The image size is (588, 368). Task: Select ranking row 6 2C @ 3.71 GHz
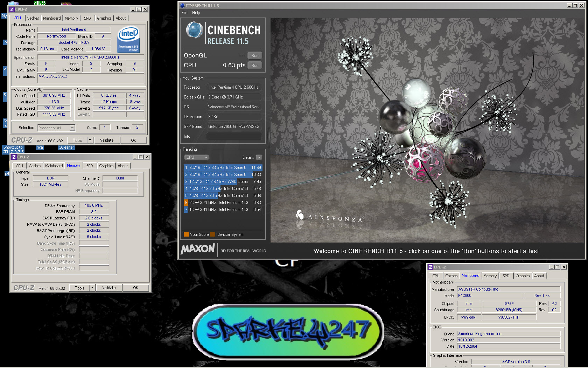pos(223,203)
